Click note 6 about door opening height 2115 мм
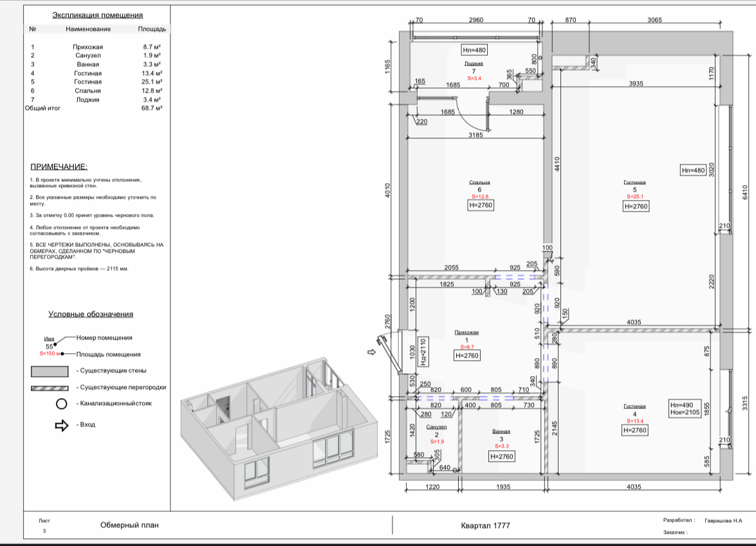This screenshot has height=546, width=756. point(79,268)
